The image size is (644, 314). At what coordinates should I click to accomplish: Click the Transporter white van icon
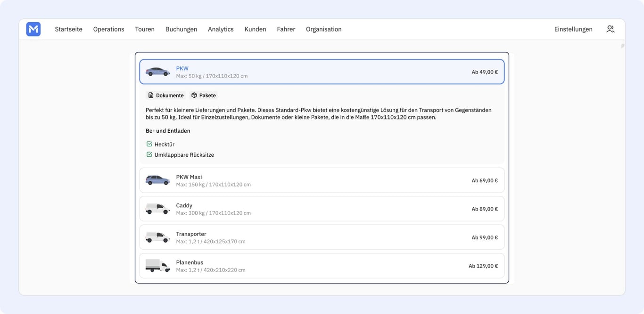(x=157, y=237)
